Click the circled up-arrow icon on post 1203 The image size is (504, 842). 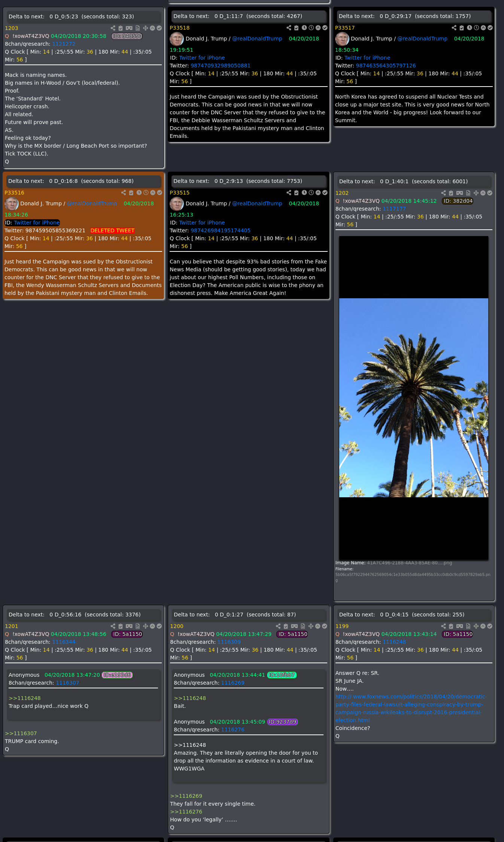click(152, 28)
